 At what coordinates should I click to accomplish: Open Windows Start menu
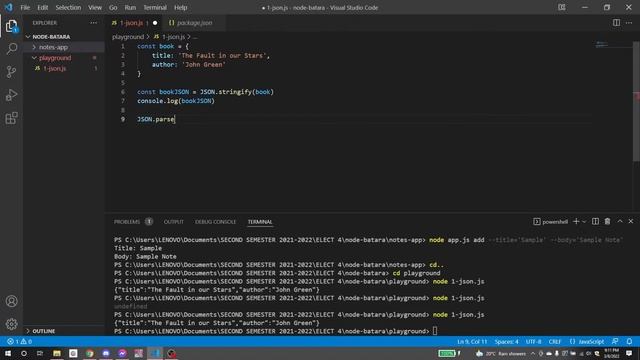point(8,353)
